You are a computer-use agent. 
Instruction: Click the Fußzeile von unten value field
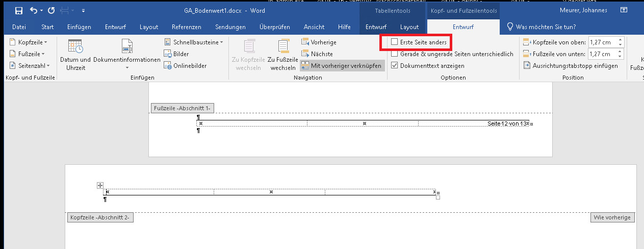[x=602, y=54]
